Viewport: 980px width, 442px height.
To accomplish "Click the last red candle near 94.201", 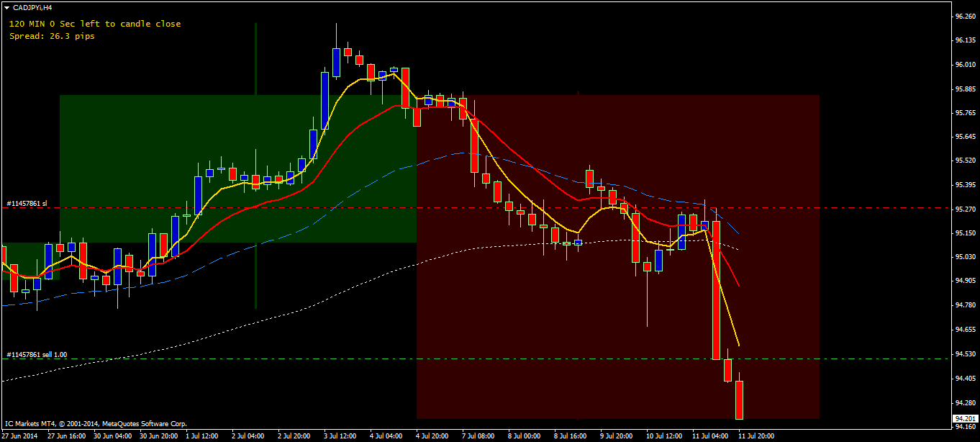I will click(739, 400).
